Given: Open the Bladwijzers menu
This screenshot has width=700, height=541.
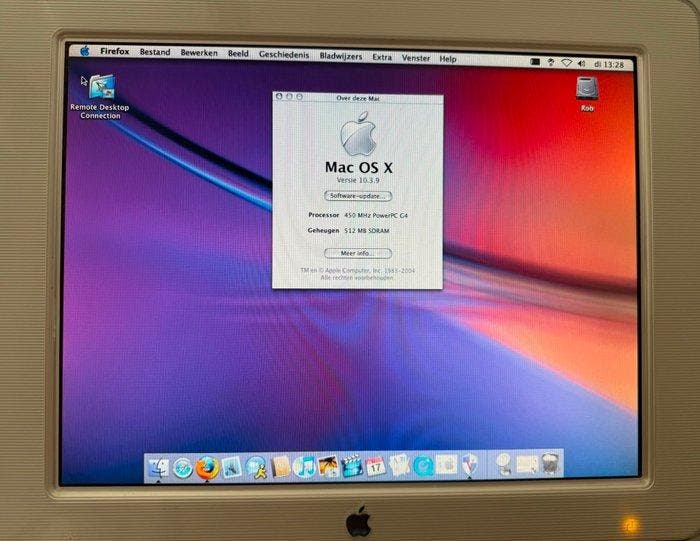Looking at the screenshot, I should click(x=341, y=56).
